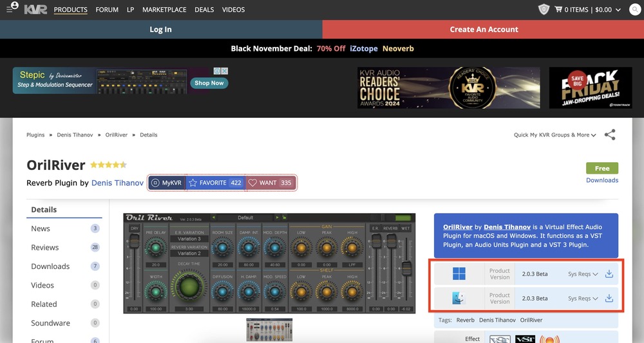Download the Windows version via download icon
This screenshot has width=644, height=343.
pyautogui.click(x=609, y=274)
